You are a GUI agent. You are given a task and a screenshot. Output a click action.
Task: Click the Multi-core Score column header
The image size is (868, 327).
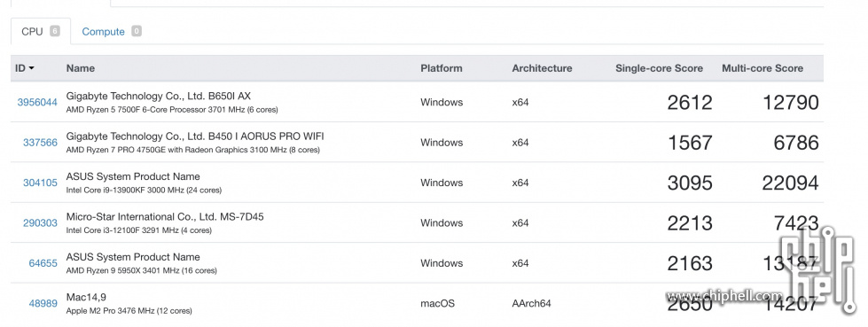762,68
